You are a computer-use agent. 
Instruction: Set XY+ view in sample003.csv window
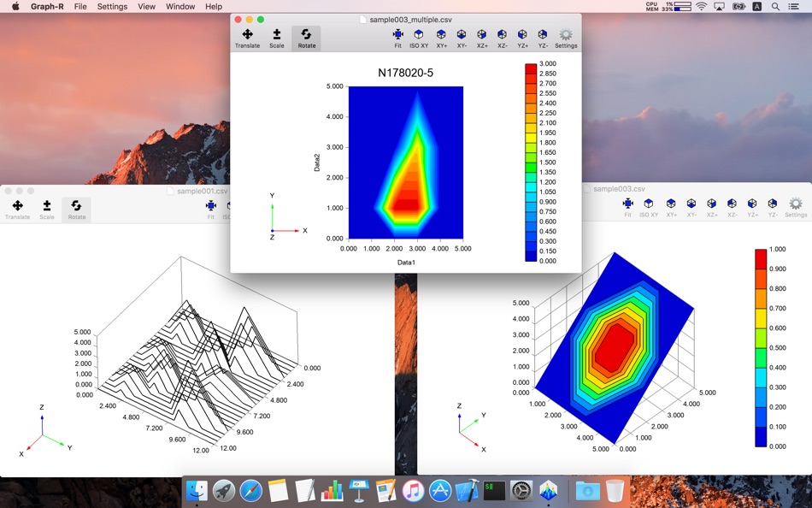pyautogui.click(x=671, y=207)
